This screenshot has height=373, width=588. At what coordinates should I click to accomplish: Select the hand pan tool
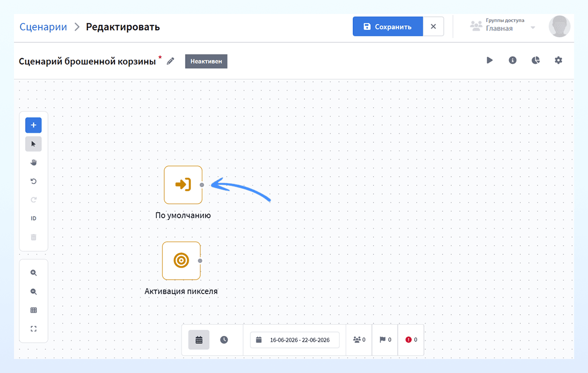coord(33,162)
